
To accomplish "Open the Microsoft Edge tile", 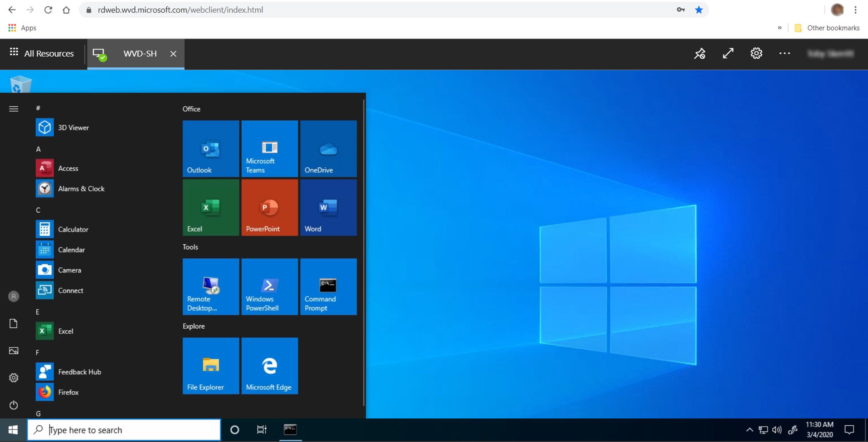I will pos(270,366).
